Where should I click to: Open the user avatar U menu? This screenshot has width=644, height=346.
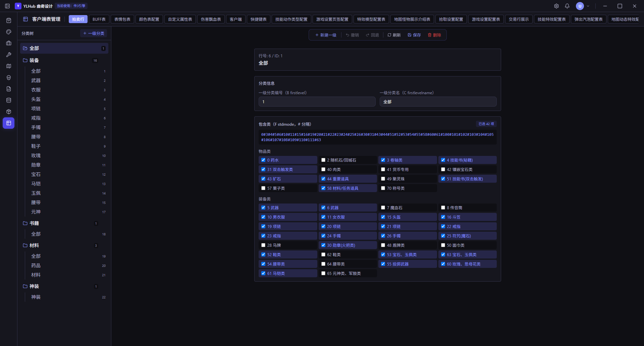(x=580, y=6)
